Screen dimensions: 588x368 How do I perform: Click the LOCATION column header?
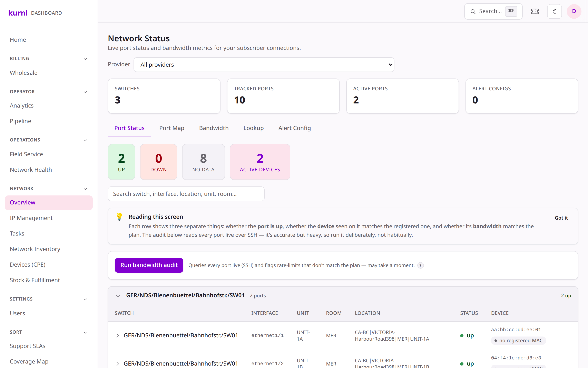coord(367,313)
